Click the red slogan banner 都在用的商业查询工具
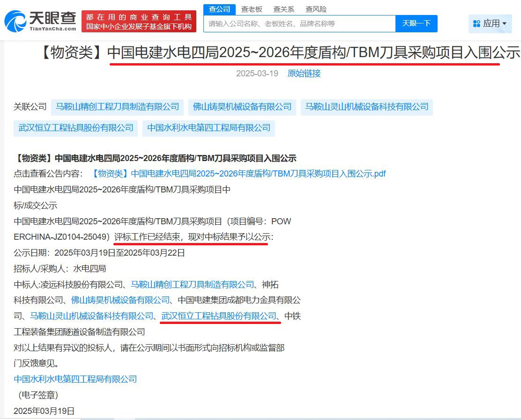Screen dimensions: 521x420 pyautogui.click(x=139, y=21)
